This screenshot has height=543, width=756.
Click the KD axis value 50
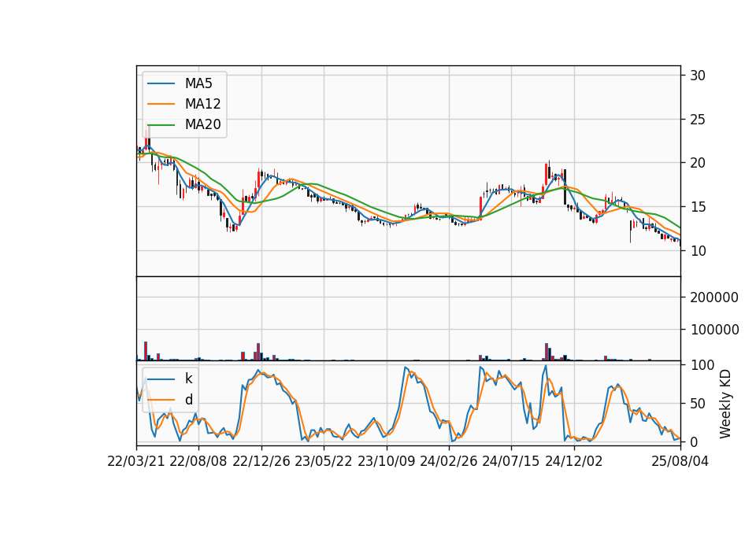click(x=698, y=403)
